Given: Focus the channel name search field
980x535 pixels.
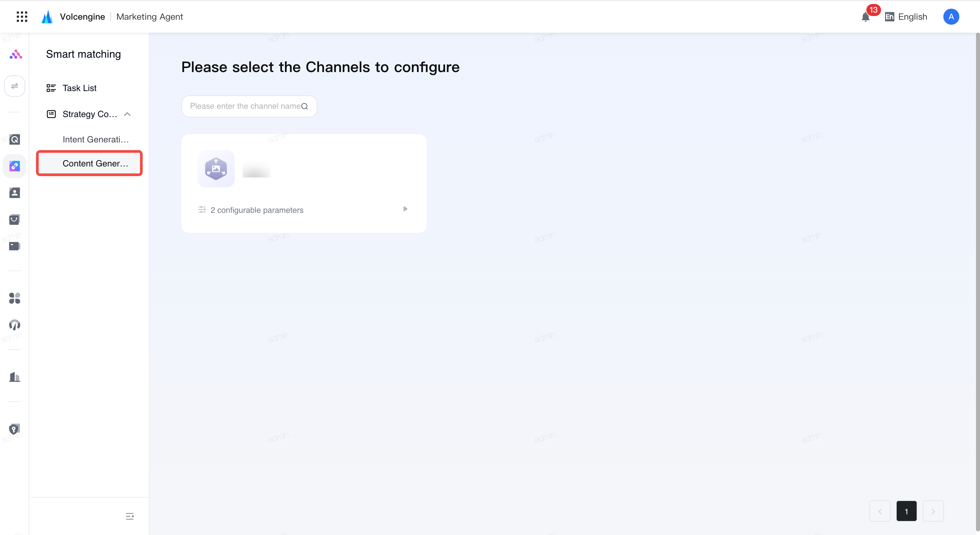Looking at the screenshot, I should click(249, 106).
